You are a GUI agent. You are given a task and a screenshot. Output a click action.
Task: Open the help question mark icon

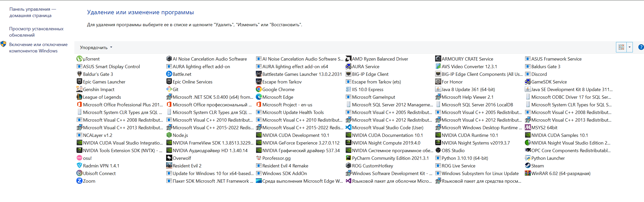click(x=641, y=47)
